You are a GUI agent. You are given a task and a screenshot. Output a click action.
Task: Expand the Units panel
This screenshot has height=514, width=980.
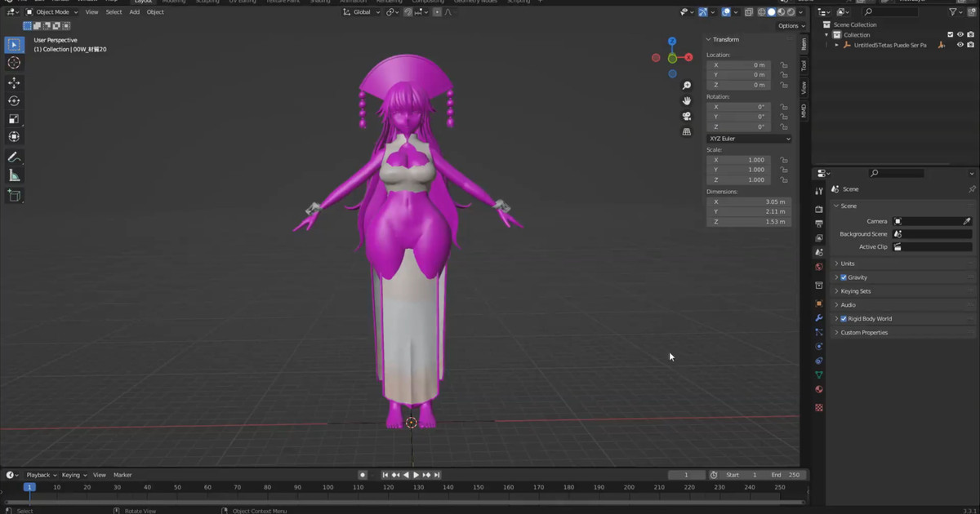pyautogui.click(x=848, y=264)
